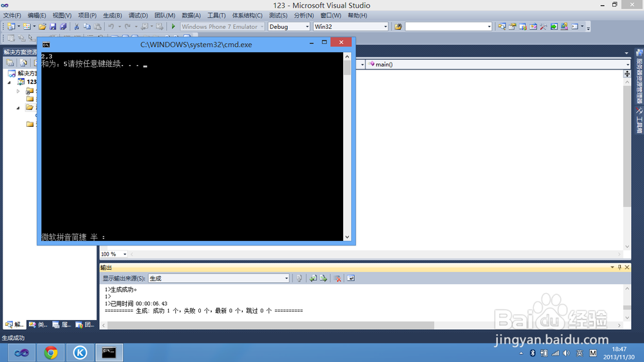Viewport: 644px width, 362px height.
Task: Open 视图(V) menu
Action: [62, 15]
